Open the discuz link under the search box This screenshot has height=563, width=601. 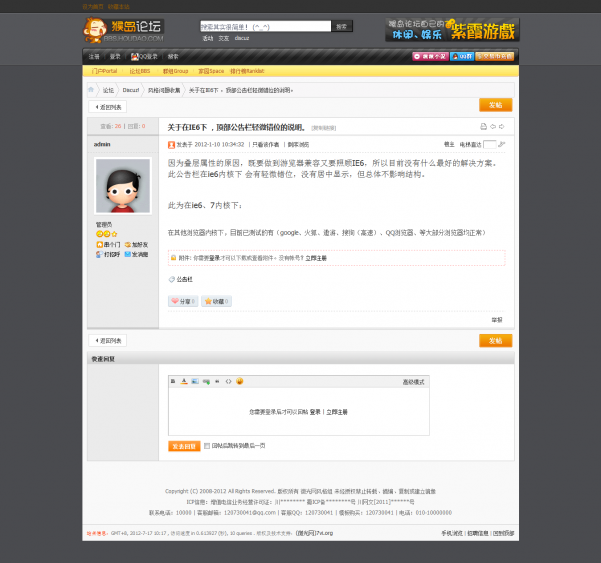click(242, 38)
